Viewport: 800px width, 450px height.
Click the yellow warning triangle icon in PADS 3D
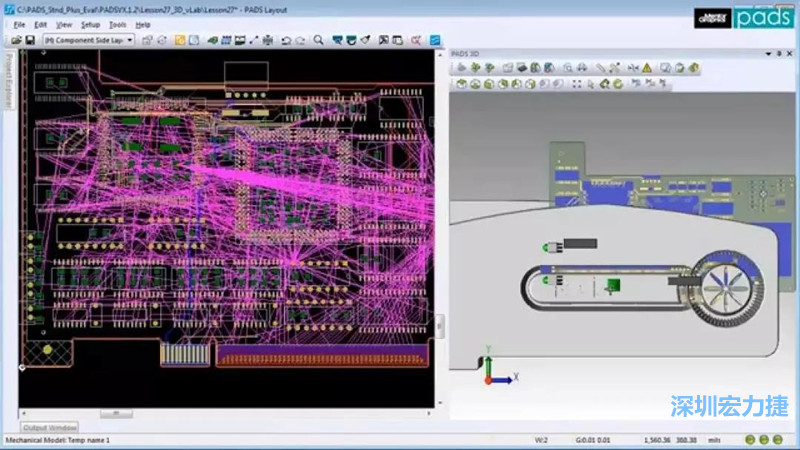pos(647,67)
